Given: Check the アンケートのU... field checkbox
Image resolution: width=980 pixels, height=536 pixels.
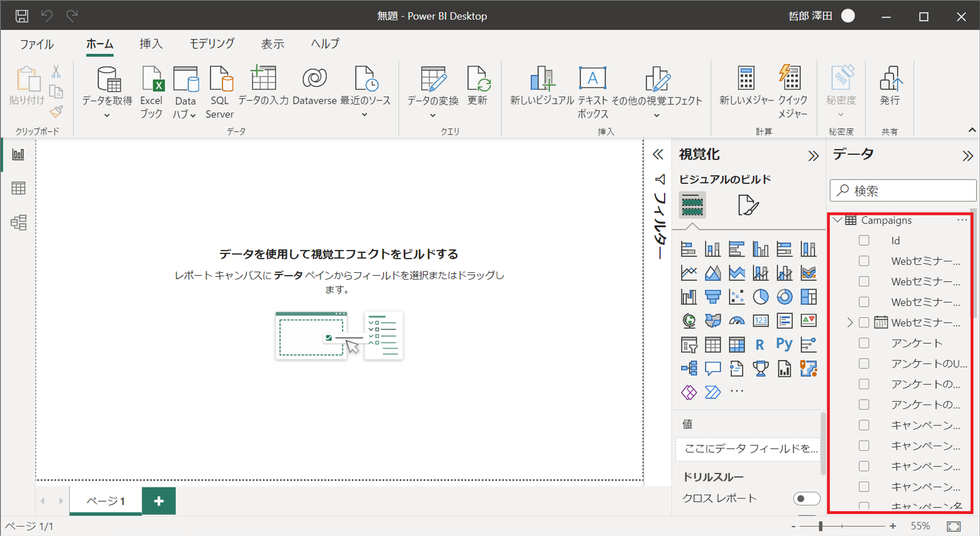Looking at the screenshot, I should 864,364.
